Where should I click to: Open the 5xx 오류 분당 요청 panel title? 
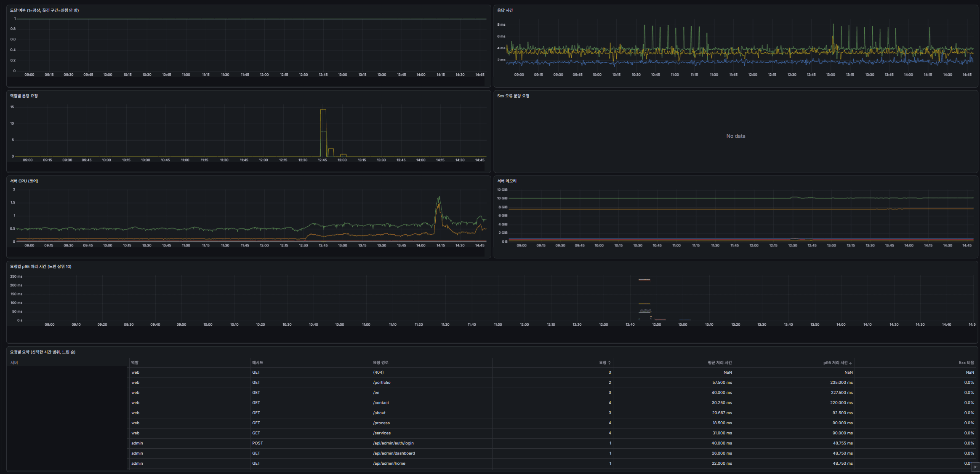(x=513, y=96)
